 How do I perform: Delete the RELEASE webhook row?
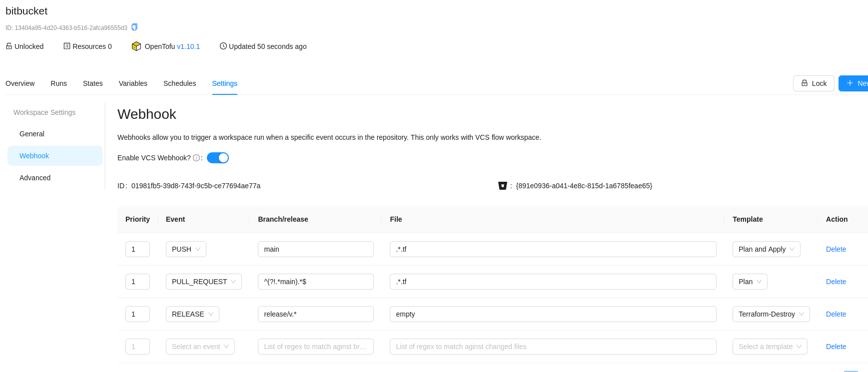click(836, 314)
